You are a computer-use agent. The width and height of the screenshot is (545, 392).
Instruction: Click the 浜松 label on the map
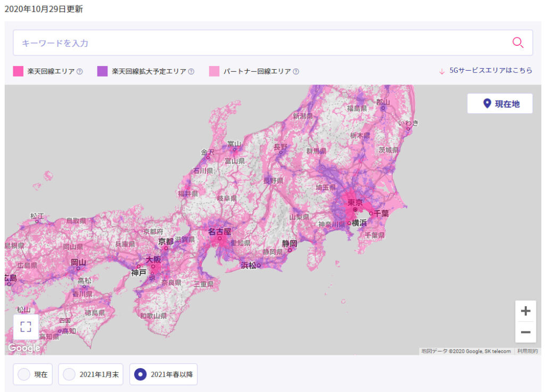249,265
